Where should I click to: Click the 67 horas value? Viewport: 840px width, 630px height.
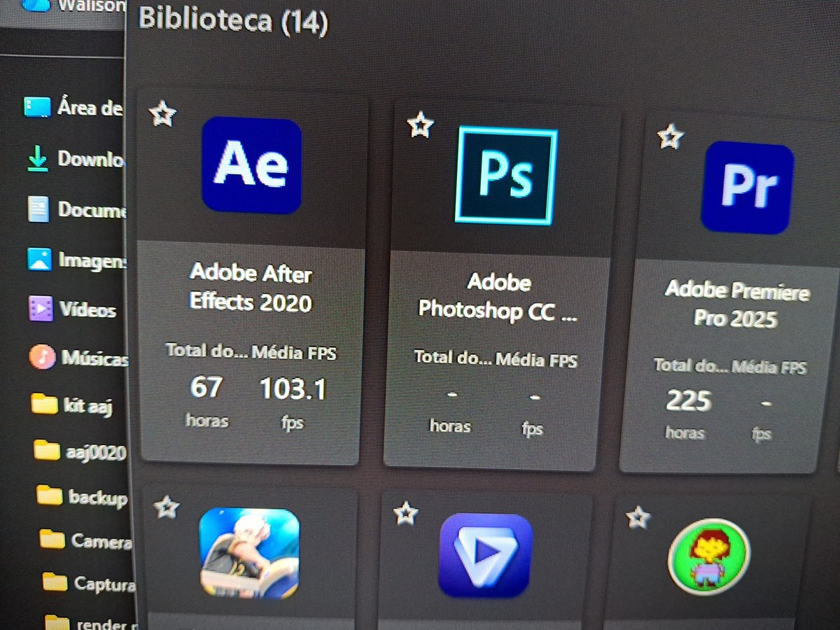[206, 387]
